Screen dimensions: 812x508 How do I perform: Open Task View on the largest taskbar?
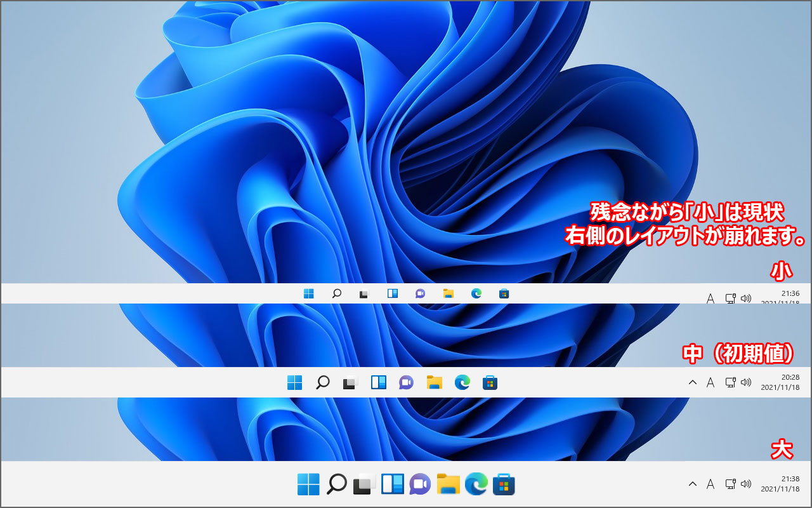pyautogui.click(x=365, y=484)
